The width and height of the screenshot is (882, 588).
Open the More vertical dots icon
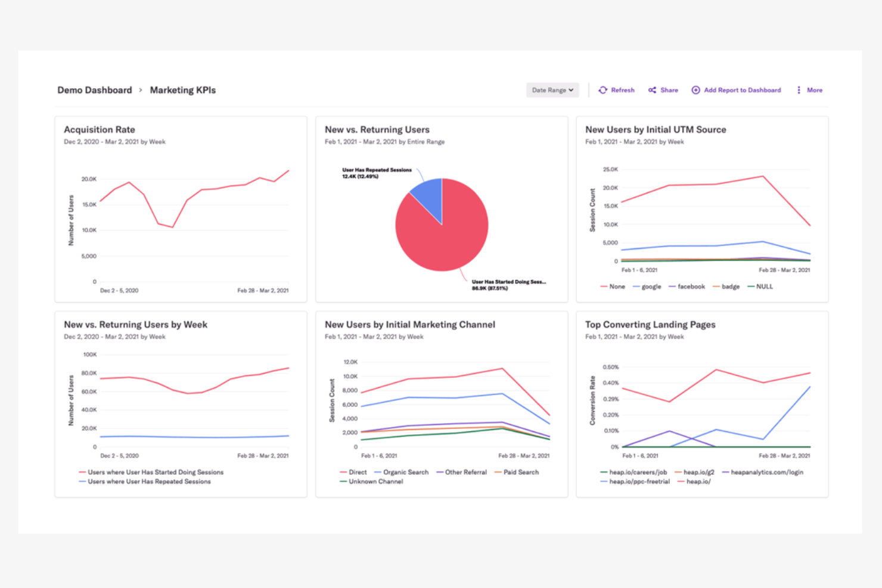pyautogui.click(x=799, y=90)
